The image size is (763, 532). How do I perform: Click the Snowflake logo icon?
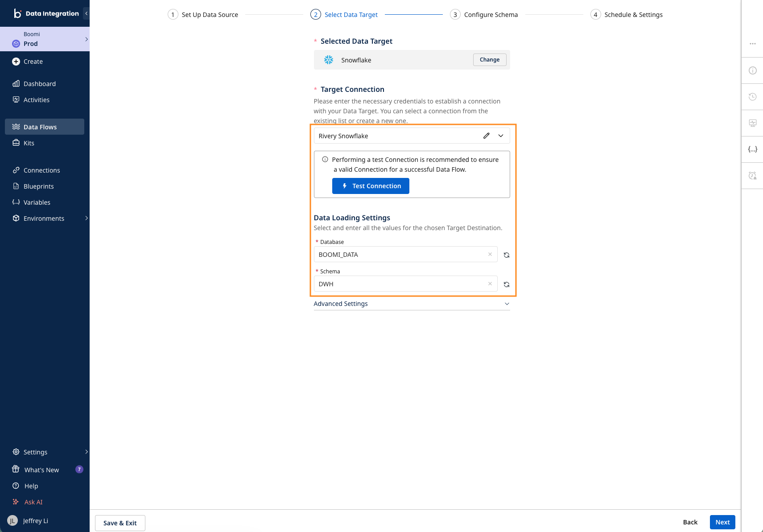pyautogui.click(x=329, y=60)
